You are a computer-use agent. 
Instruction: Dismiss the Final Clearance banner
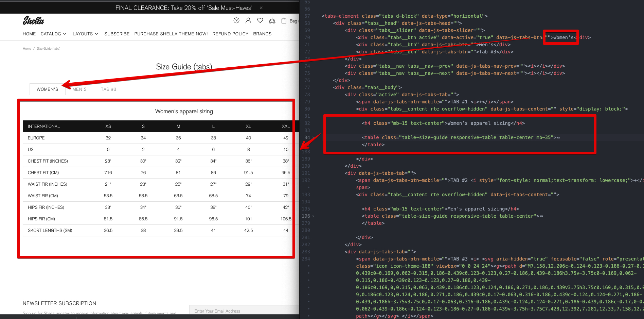(261, 8)
